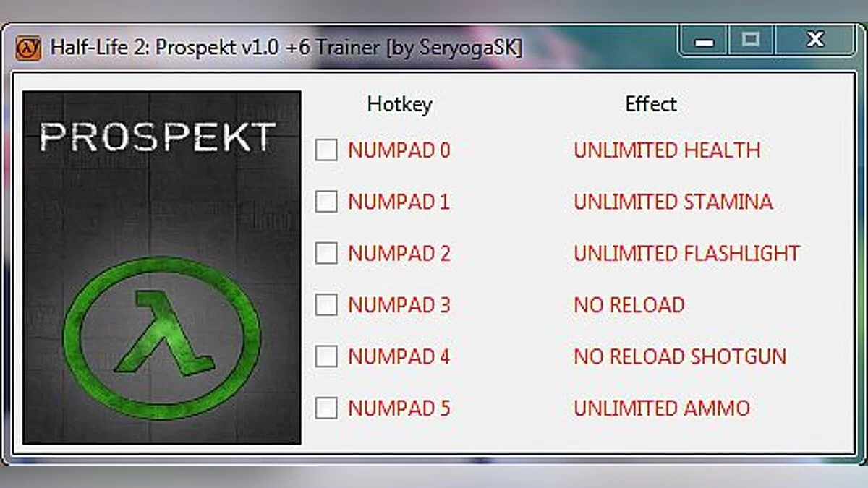Image resolution: width=868 pixels, height=488 pixels.
Task: Enable the NUMPAD 0 Unlimited Health checkbox
Action: point(326,150)
